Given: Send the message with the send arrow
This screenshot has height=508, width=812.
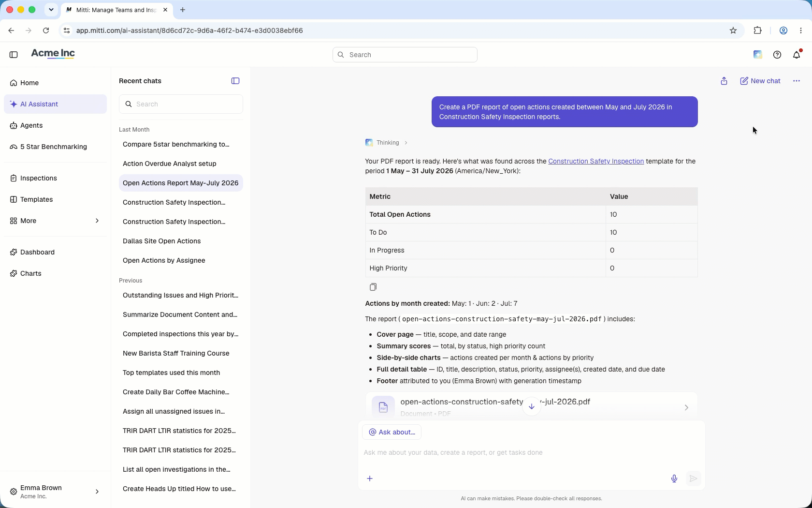Looking at the screenshot, I should point(694,478).
